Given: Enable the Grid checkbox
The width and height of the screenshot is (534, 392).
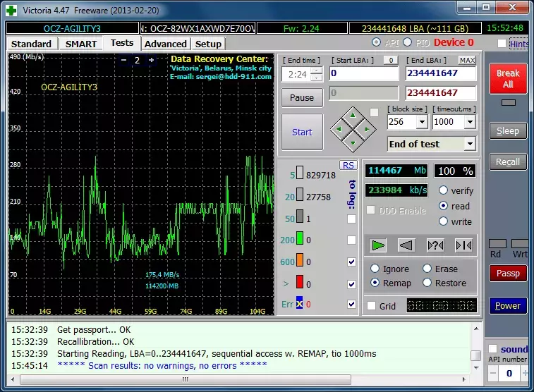Looking at the screenshot, I should (x=372, y=305).
